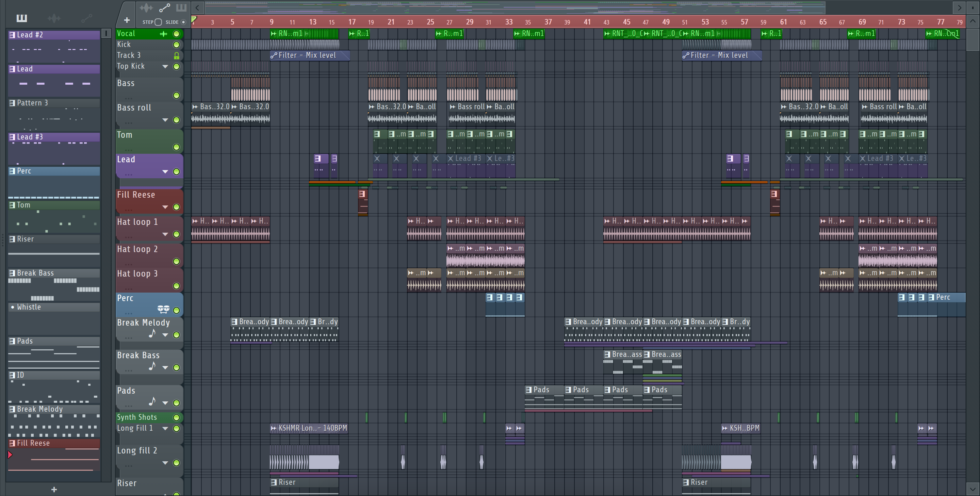Mute the Tom track
980x496 pixels.
click(177, 147)
